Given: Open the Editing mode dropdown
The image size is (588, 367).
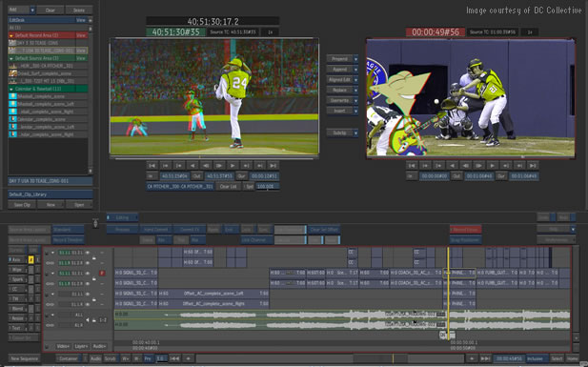Looking at the screenshot, I should (x=122, y=217).
